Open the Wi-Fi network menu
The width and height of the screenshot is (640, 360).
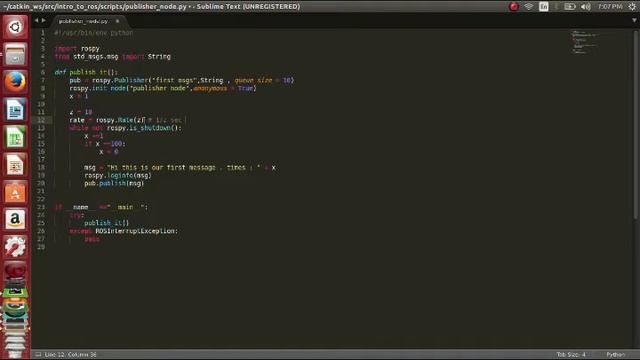(529, 7)
